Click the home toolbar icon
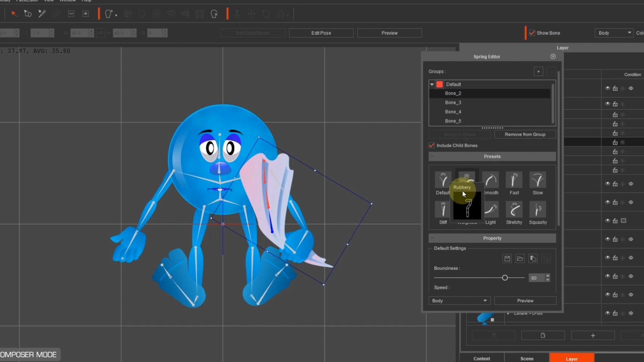This screenshot has height=362, width=644. [x=280, y=14]
